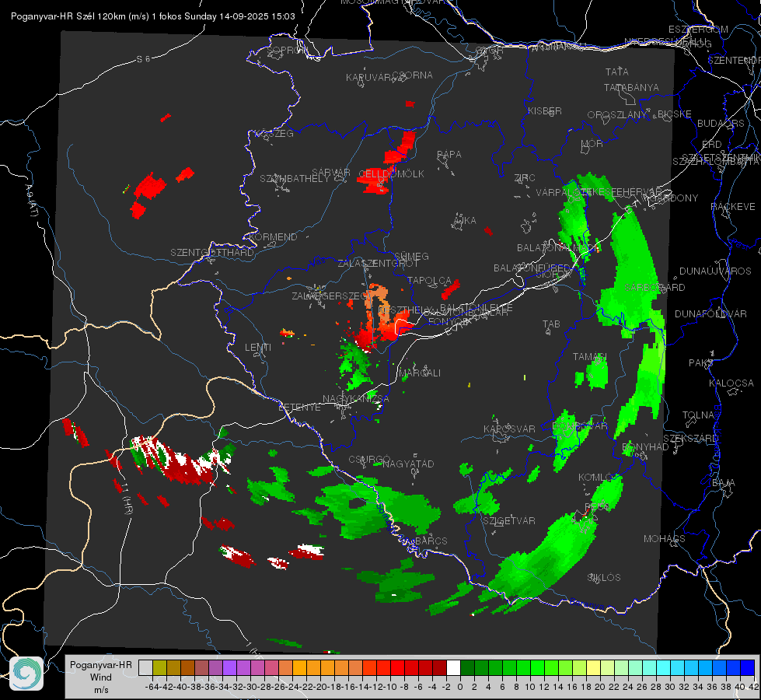Click the 'TAB' city label
This screenshot has width=761, height=700.
pyautogui.click(x=551, y=324)
